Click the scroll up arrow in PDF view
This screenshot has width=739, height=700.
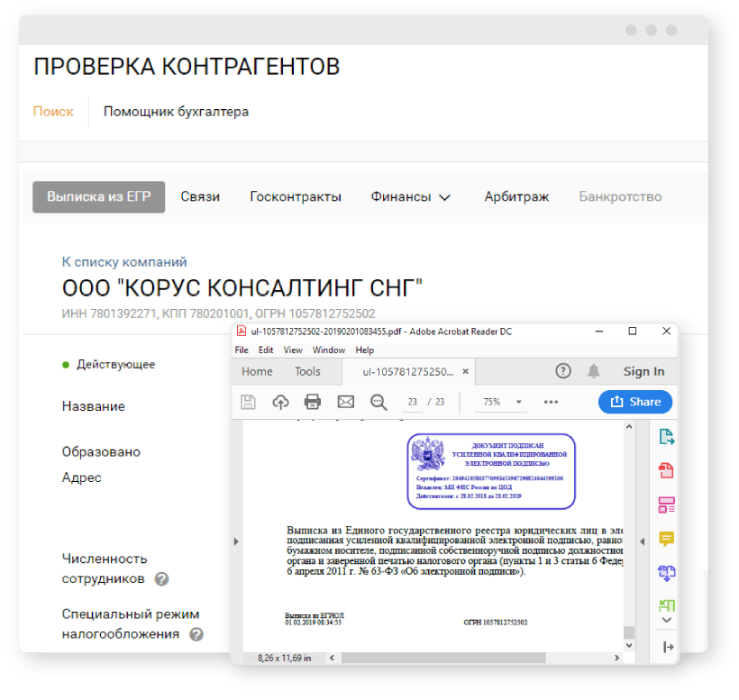629,426
